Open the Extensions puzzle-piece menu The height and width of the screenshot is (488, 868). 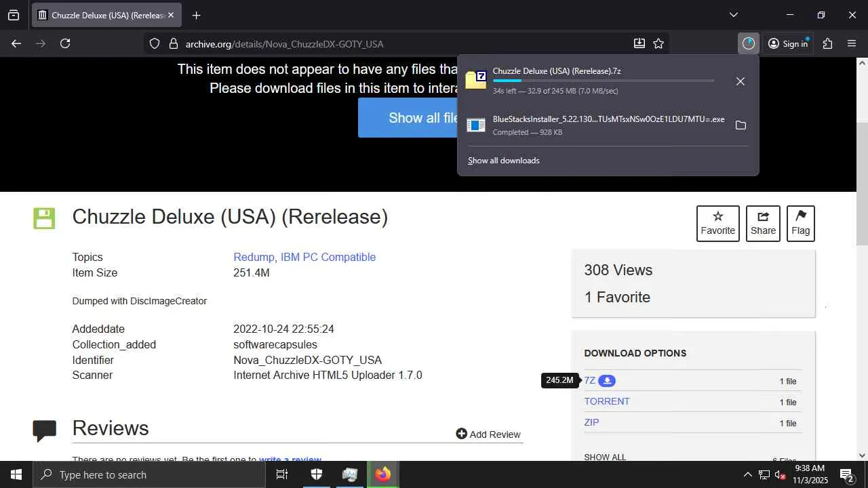point(827,43)
